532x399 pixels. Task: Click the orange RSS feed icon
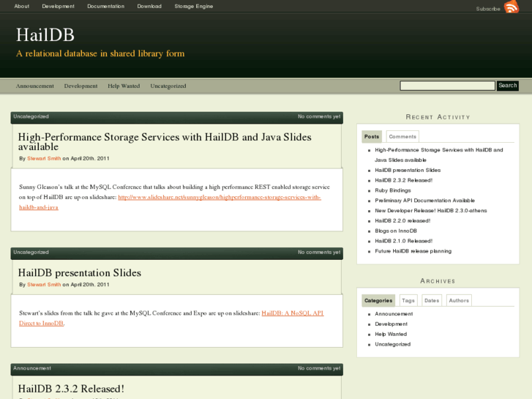click(512, 7)
